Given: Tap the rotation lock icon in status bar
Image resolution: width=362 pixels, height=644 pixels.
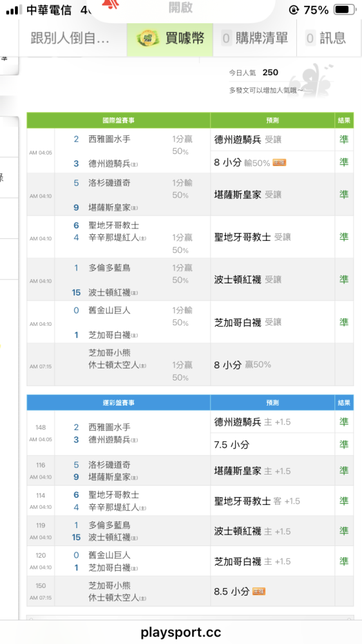Looking at the screenshot, I should 294,10.
